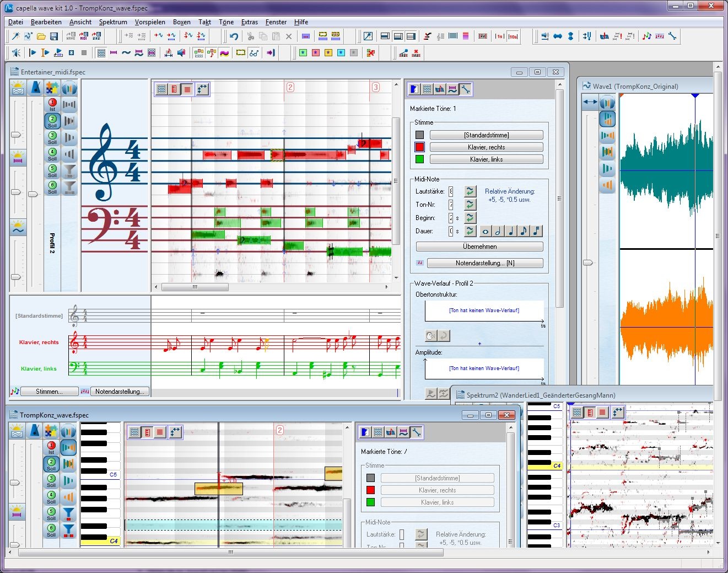728x573 pixels.
Task: Click the Stimmen... button
Action: tap(49, 392)
